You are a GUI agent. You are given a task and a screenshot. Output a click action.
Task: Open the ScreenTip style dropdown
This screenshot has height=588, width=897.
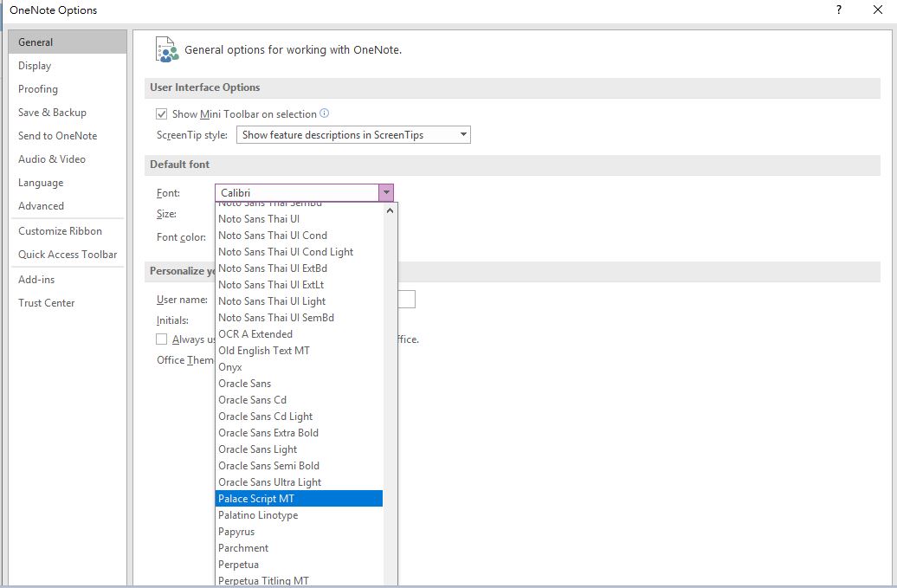tap(353, 135)
